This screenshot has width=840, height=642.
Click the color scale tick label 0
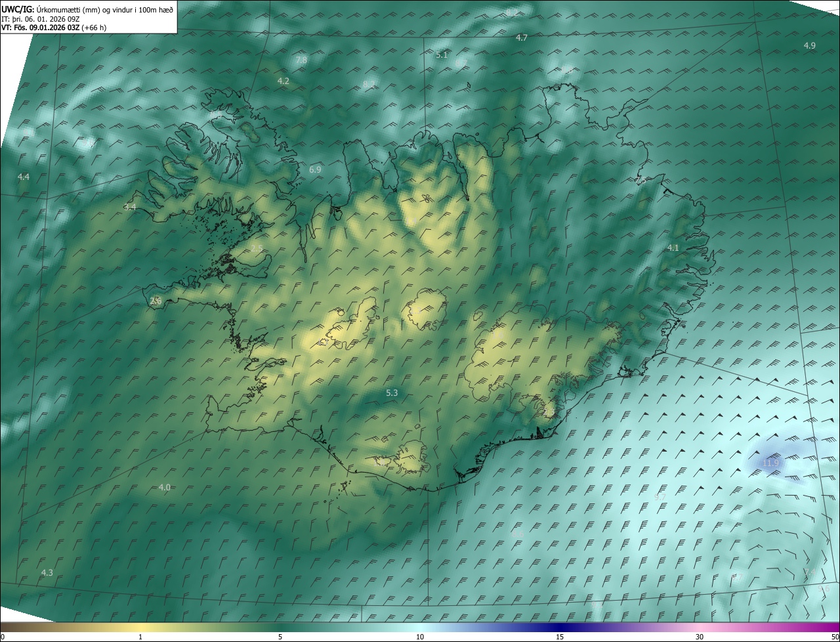pyautogui.click(x=3, y=637)
